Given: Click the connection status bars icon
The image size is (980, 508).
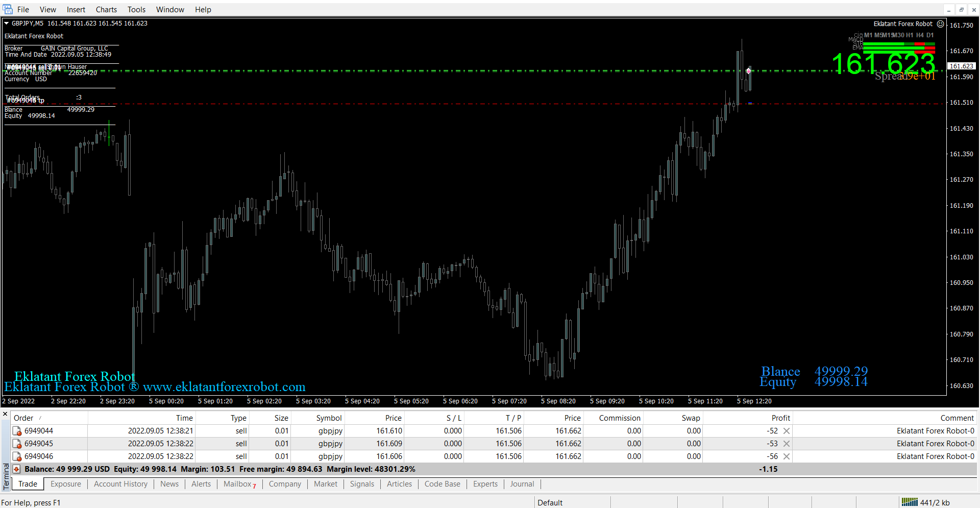Looking at the screenshot, I should click(909, 502).
